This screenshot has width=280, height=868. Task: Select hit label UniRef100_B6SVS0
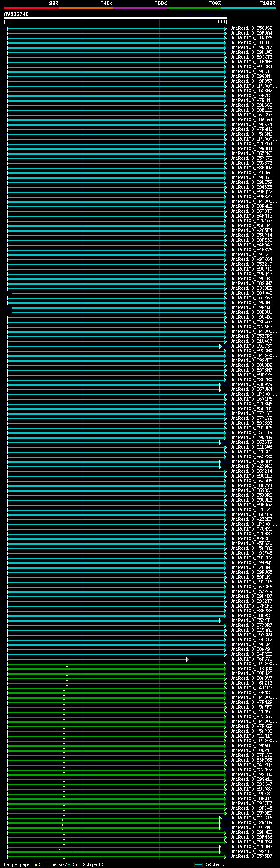[x=251, y=457]
